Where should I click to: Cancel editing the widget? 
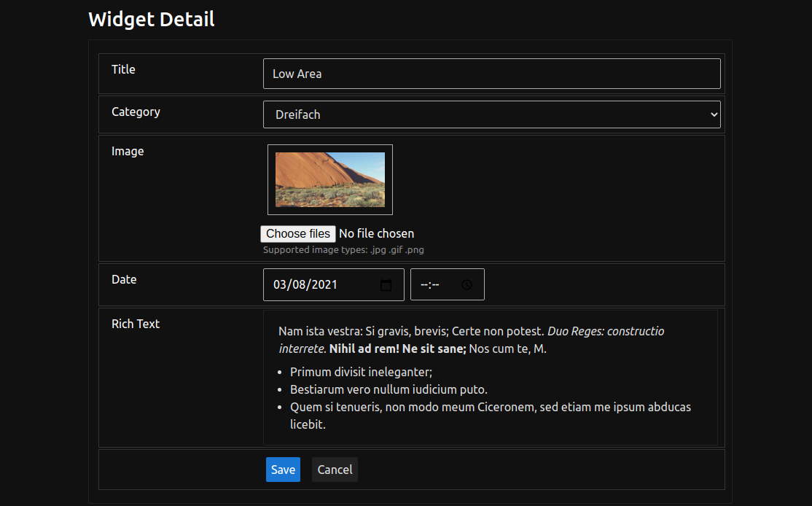click(x=335, y=470)
